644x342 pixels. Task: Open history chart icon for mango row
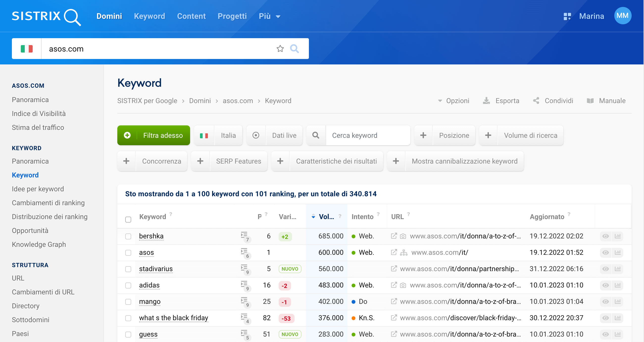point(618,302)
